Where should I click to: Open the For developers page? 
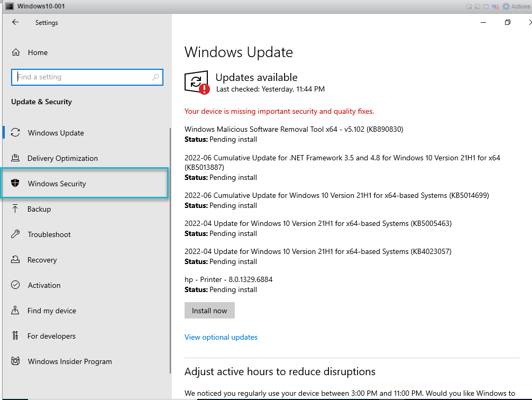51,336
